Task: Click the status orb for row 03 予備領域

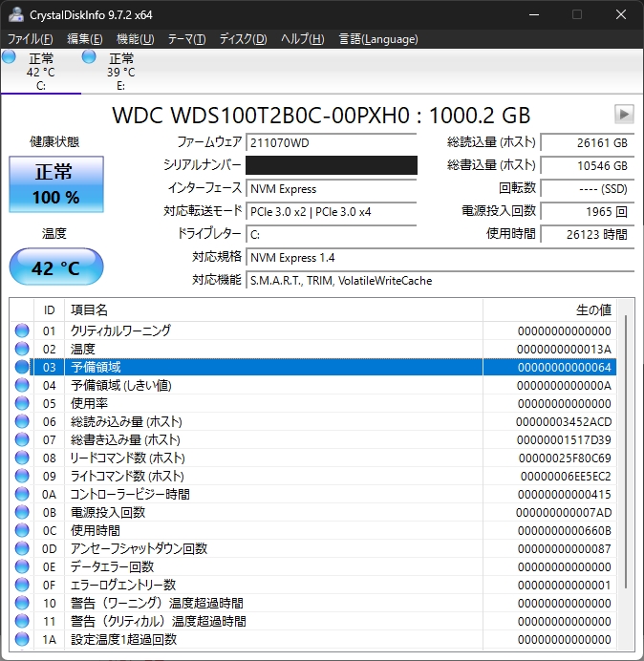Action: [x=22, y=367]
